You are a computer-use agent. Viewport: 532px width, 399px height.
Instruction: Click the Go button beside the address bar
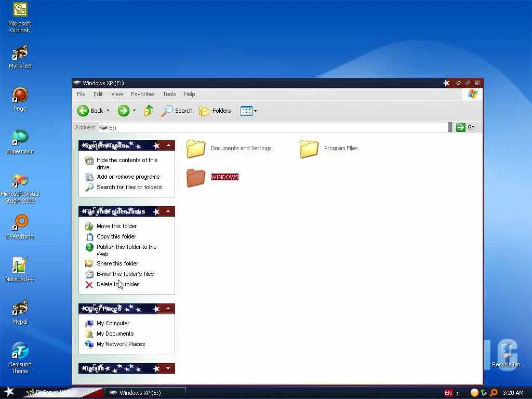pos(465,127)
